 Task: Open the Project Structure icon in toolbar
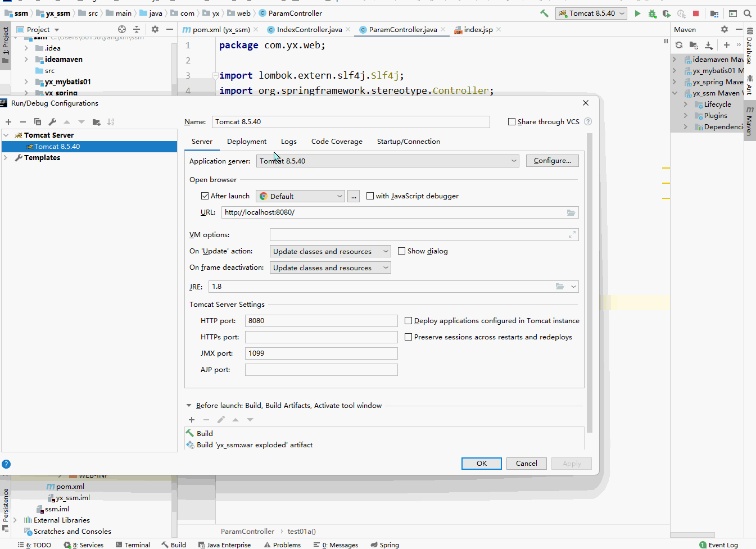click(714, 13)
